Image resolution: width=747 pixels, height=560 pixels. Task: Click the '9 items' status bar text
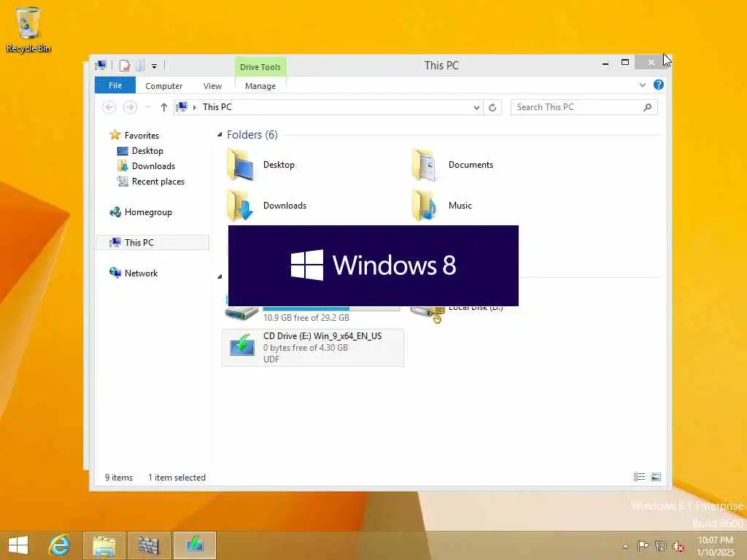[119, 477]
